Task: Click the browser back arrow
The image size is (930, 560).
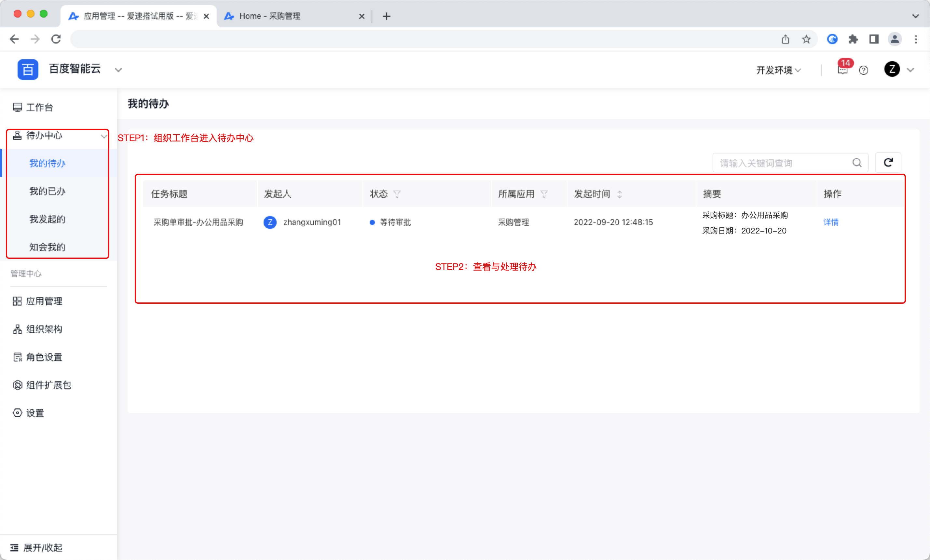Action: coord(14,39)
